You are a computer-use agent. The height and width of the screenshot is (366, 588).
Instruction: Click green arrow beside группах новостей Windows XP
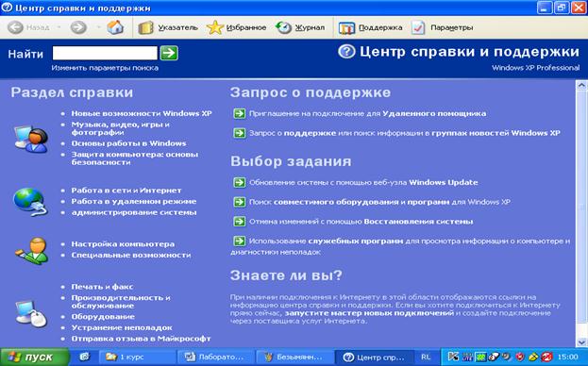[x=239, y=133]
